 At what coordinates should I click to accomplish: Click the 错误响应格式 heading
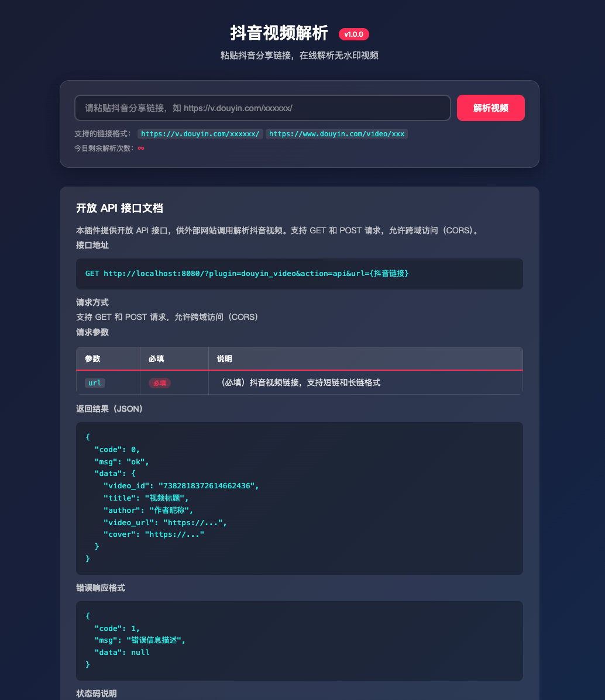(101, 588)
